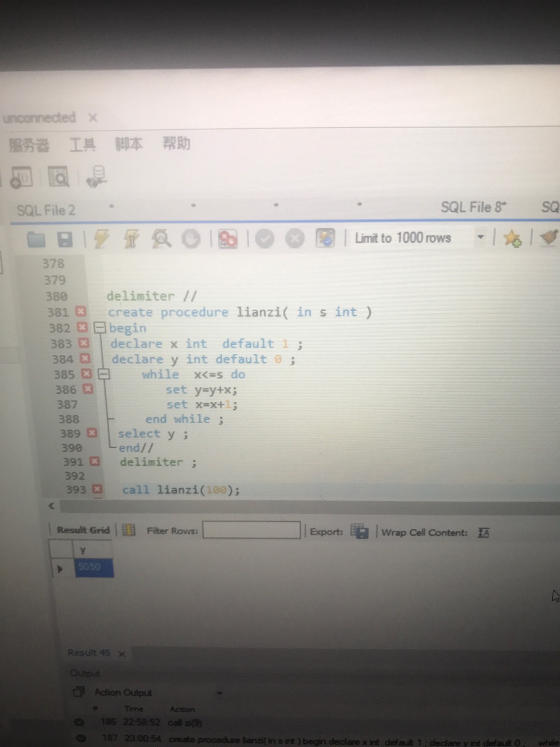Open a SQL script file folder icon
560x747 pixels.
click(x=36, y=239)
